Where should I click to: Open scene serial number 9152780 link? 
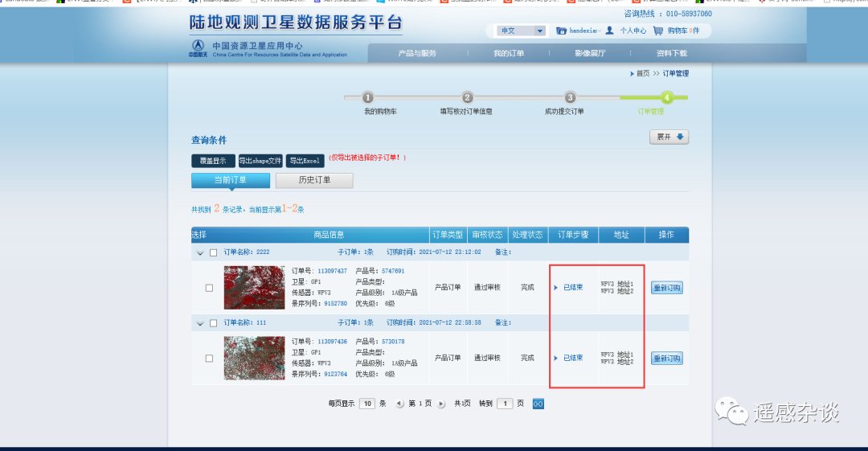pyautogui.click(x=335, y=304)
